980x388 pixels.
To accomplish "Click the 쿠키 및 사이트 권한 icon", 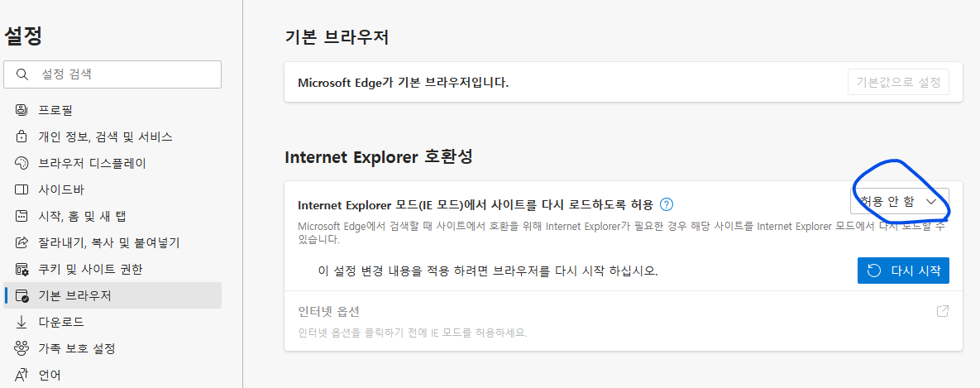I will pyautogui.click(x=22, y=270).
